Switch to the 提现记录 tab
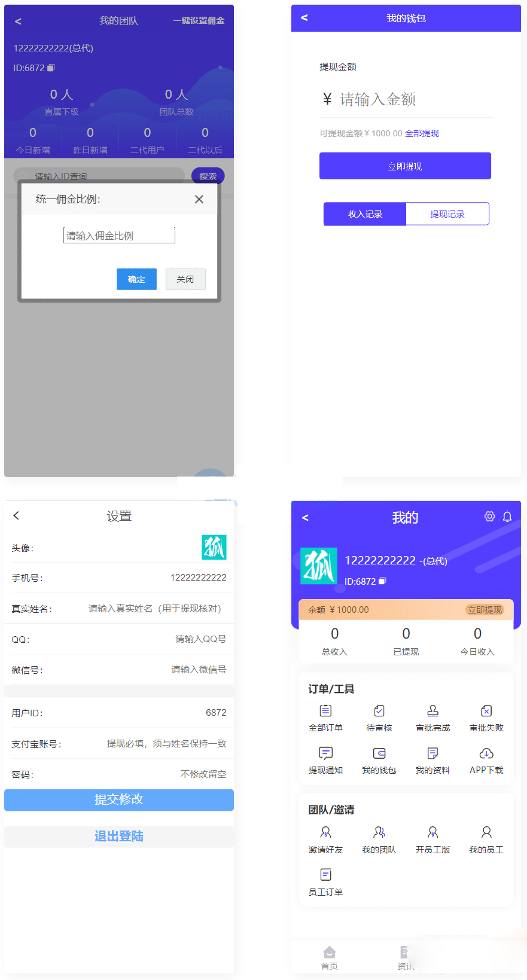 click(x=447, y=214)
